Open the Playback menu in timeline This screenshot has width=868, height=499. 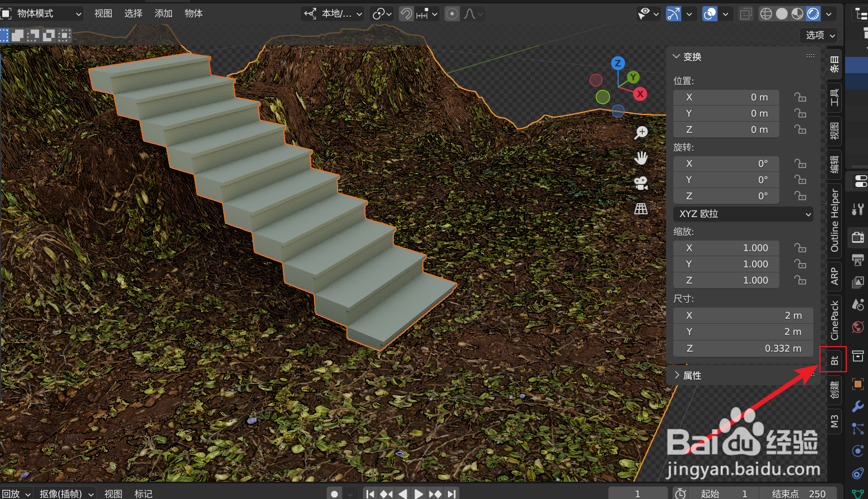pos(16,493)
